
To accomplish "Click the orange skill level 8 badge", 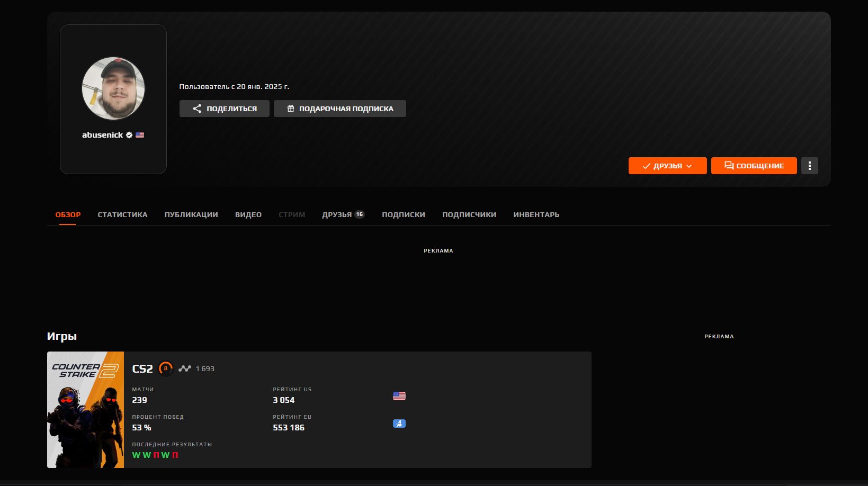I will (x=166, y=368).
